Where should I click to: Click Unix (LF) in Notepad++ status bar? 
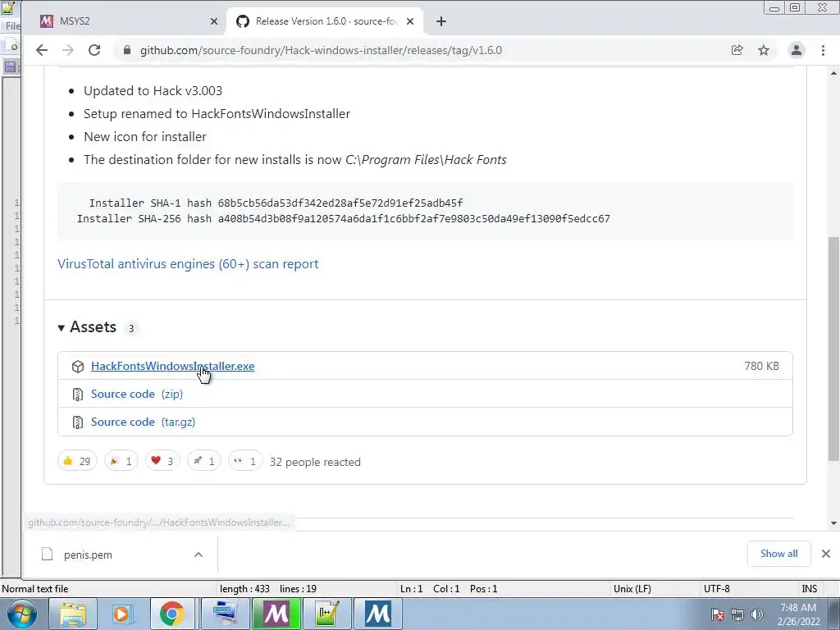tap(632, 589)
